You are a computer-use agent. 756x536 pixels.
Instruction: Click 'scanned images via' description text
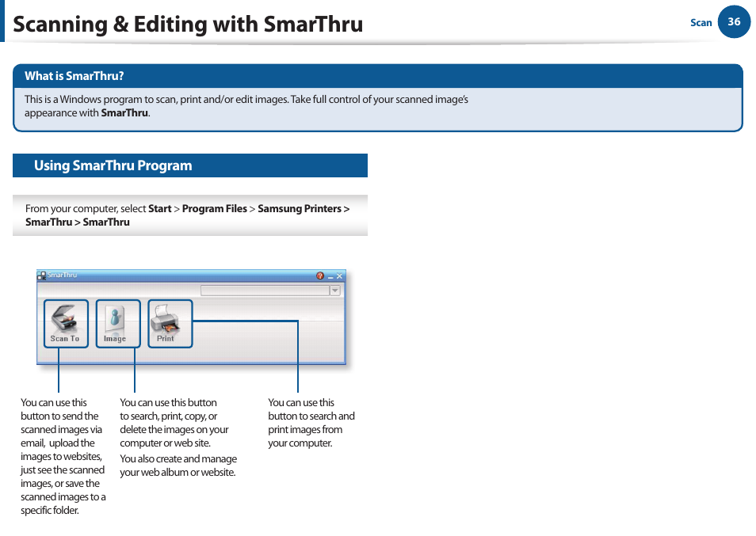(x=61, y=430)
